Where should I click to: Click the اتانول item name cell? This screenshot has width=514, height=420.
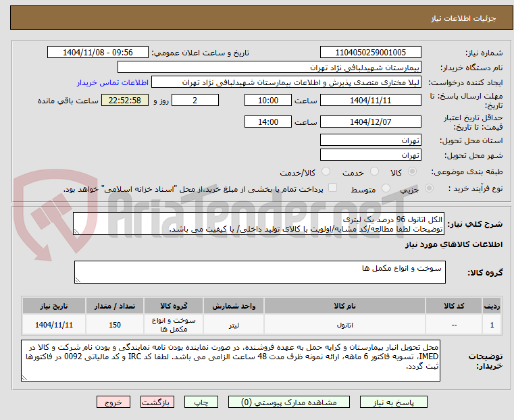pyautogui.click(x=344, y=325)
